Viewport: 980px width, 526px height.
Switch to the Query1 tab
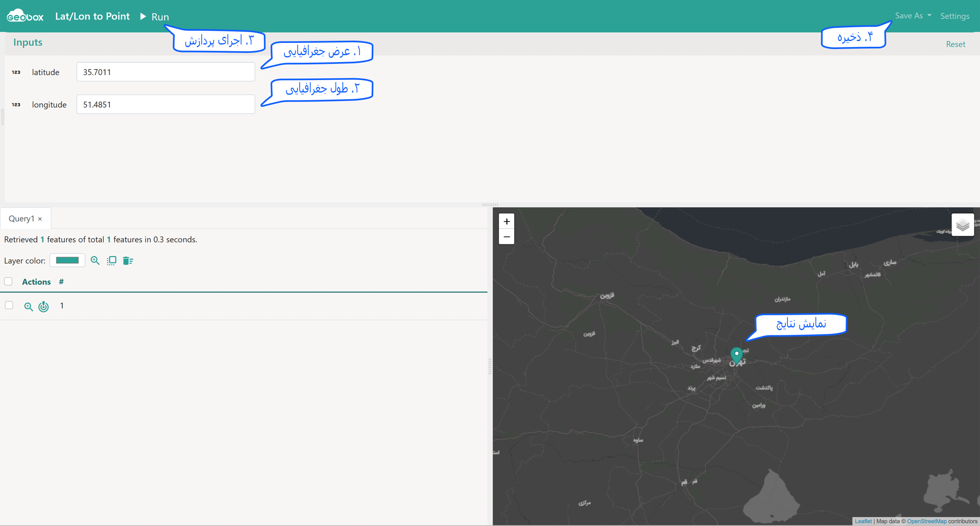coord(21,218)
